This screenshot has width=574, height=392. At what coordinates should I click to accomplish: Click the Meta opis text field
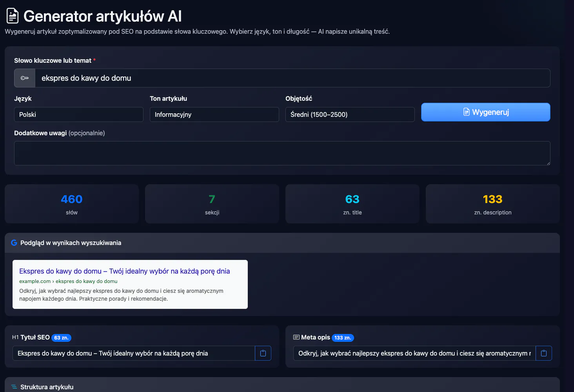pos(415,353)
